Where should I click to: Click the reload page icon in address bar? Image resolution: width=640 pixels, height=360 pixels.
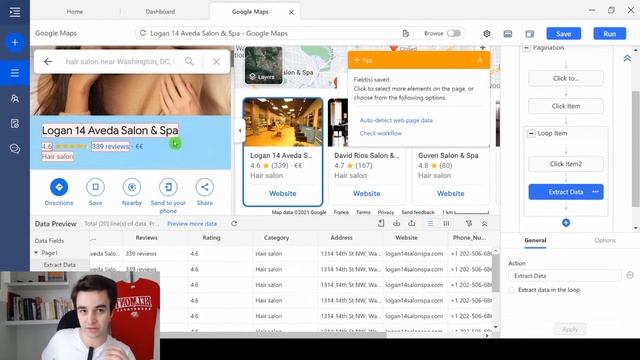tap(142, 33)
